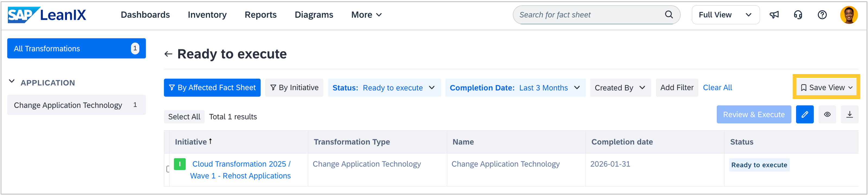Click the Clear All link

tap(717, 88)
